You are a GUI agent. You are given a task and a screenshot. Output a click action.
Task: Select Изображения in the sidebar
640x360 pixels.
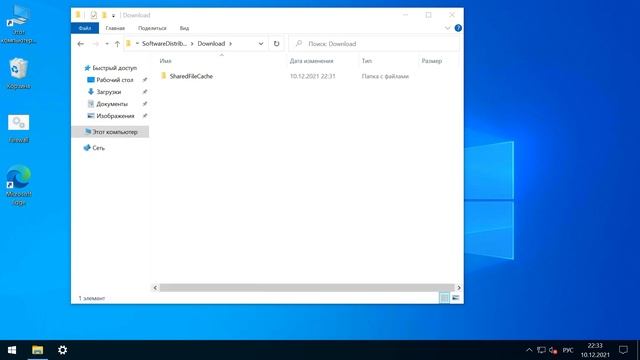click(115, 116)
